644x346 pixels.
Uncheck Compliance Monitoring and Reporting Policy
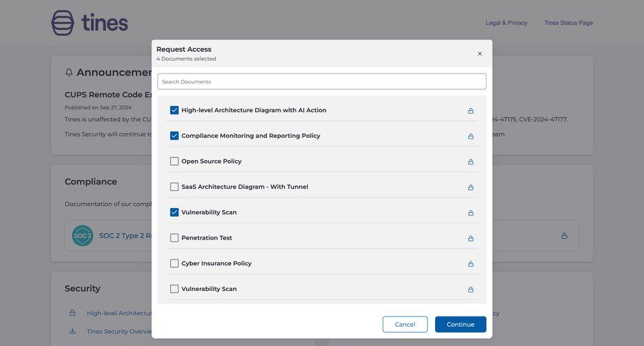174,135
